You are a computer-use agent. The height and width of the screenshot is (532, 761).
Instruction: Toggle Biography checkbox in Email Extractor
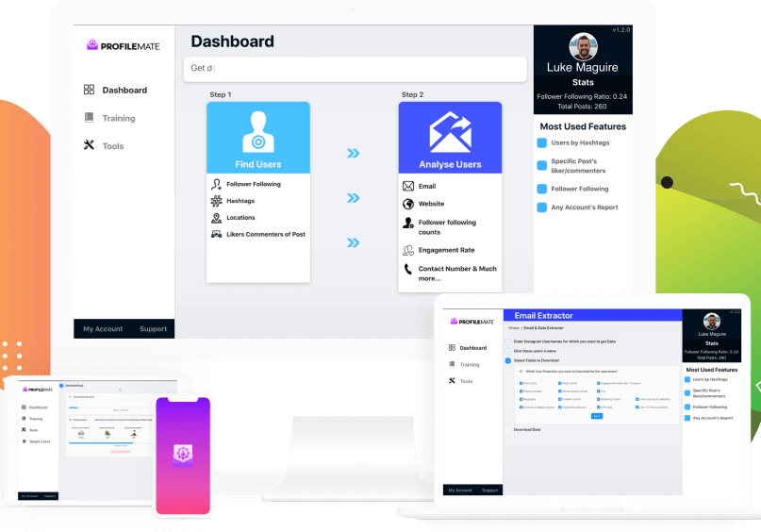pyautogui.click(x=521, y=399)
